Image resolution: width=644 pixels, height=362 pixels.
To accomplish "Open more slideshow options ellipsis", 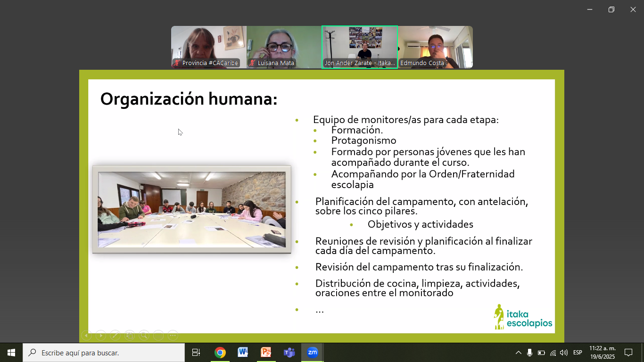I will coord(173,335).
